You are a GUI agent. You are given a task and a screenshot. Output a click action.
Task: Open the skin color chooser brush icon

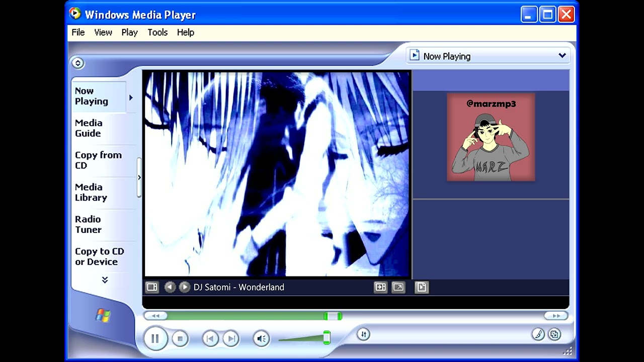coord(538,334)
